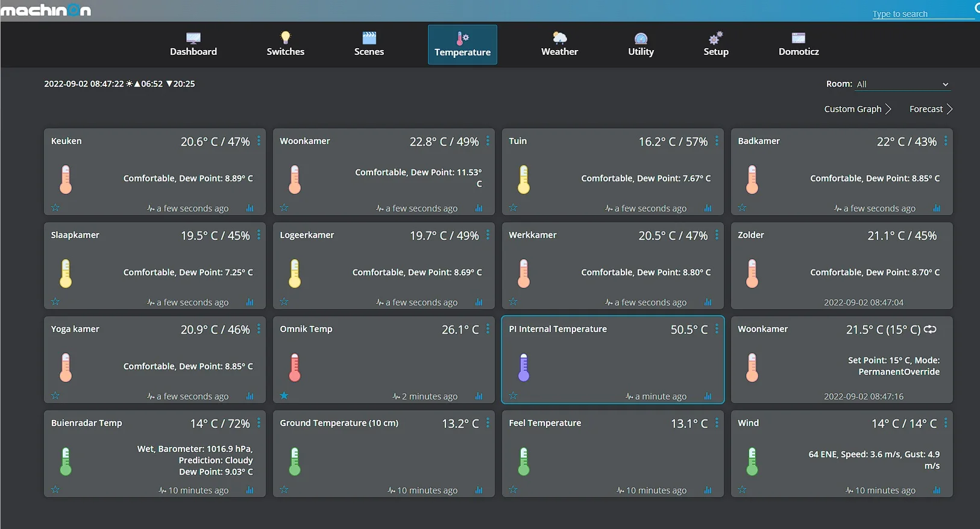
Task: Open the log chart for Slaapkamer
Action: [x=250, y=302]
